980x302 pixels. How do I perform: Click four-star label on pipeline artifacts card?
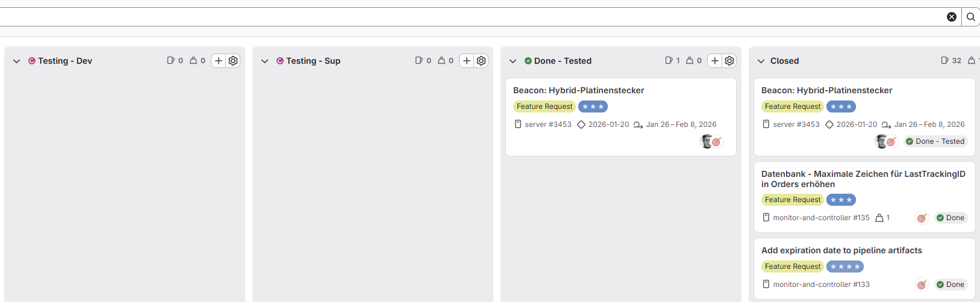click(x=844, y=267)
